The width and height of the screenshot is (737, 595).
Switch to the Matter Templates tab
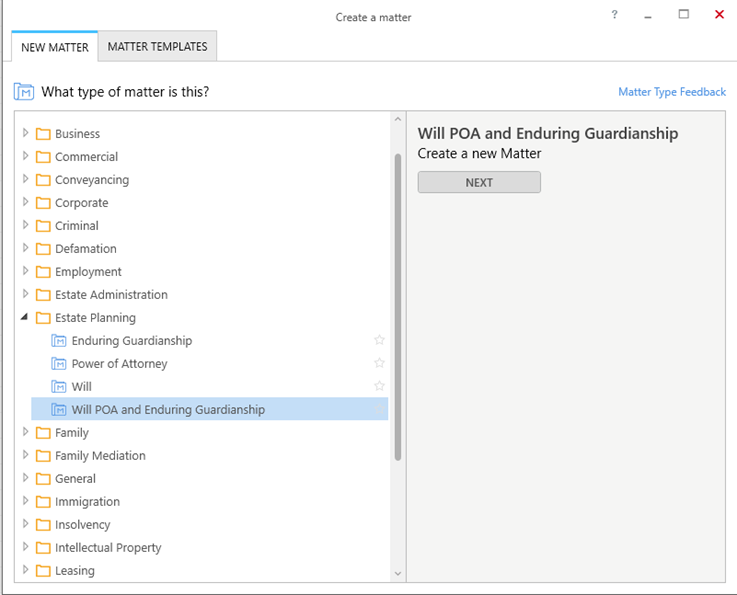tap(157, 47)
